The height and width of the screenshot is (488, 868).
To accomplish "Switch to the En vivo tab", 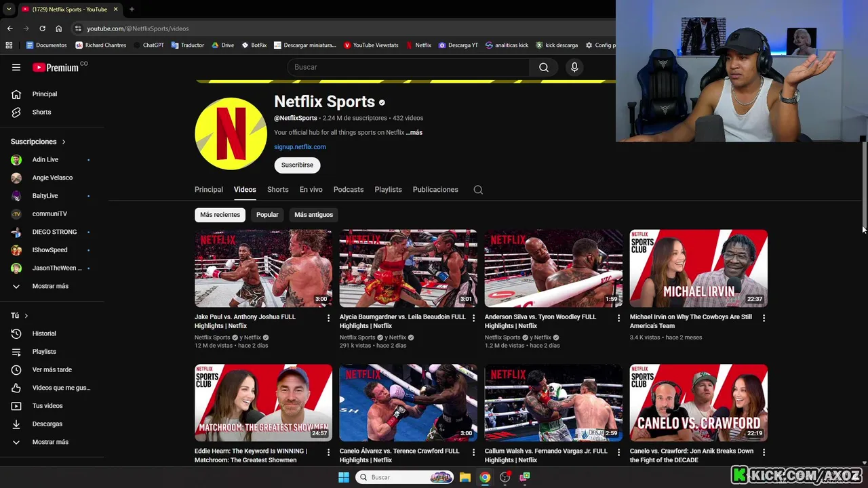I will [311, 190].
